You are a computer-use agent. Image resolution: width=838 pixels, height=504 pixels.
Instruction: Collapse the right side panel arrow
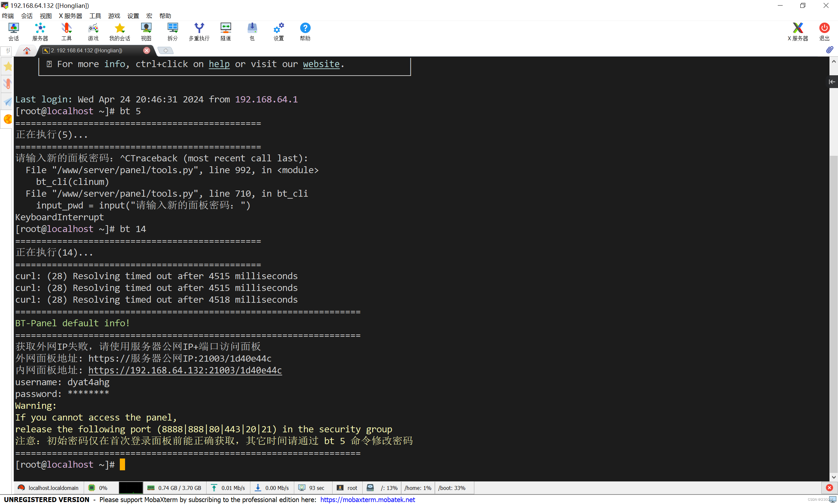[832, 82]
